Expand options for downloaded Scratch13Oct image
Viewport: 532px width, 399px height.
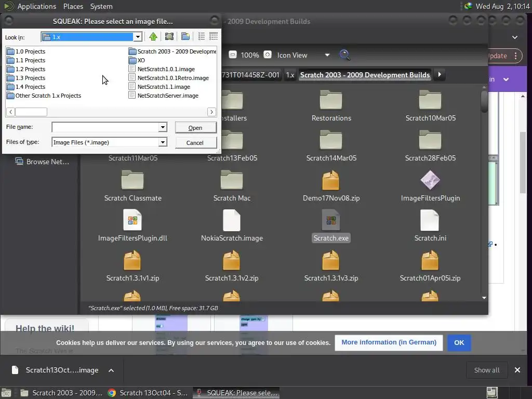point(111,370)
